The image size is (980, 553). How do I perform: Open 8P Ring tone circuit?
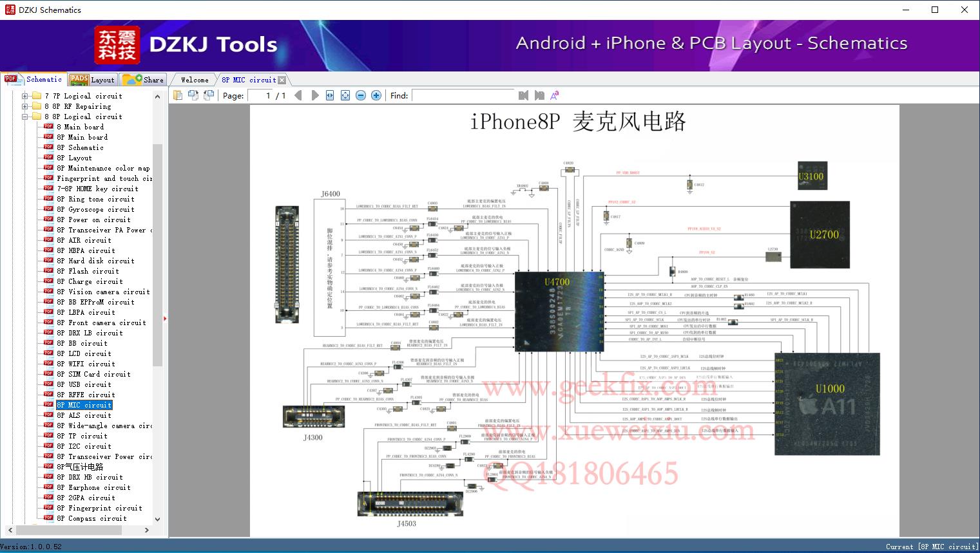[x=95, y=199]
